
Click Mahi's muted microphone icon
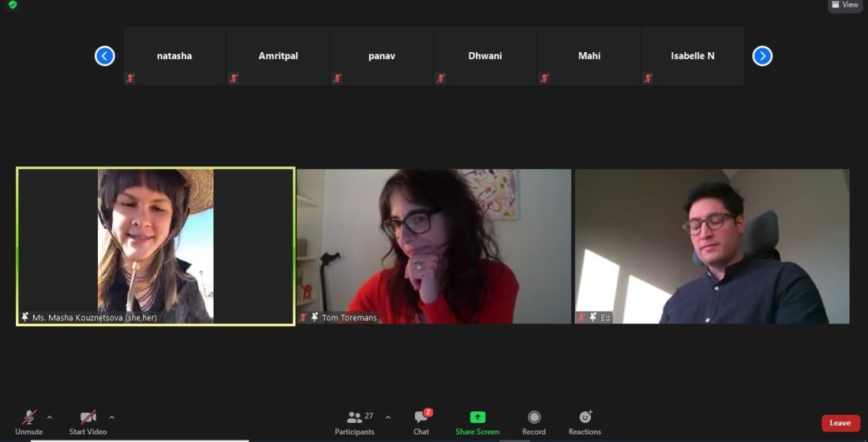coord(544,78)
